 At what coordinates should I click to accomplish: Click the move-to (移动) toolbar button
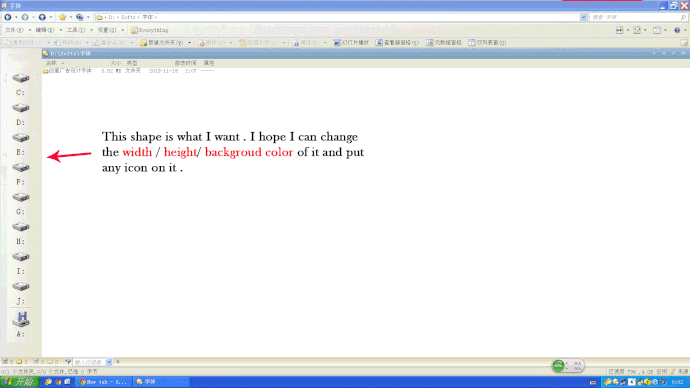point(68,43)
